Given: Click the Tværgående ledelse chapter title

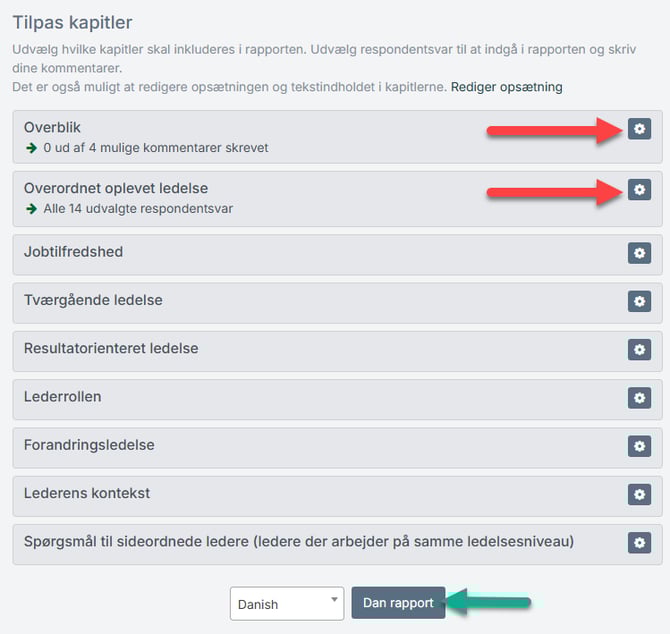Looking at the screenshot, I should click(x=93, y=300).
